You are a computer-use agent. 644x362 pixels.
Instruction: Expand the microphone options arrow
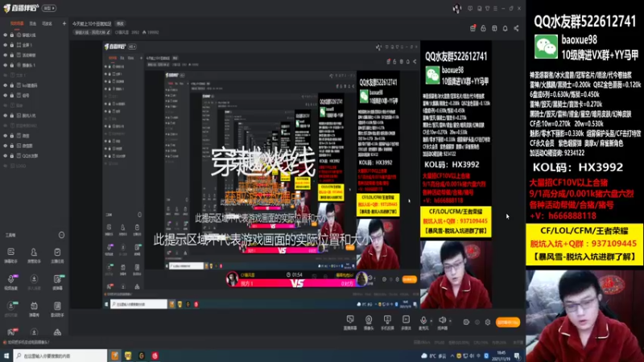431,321
